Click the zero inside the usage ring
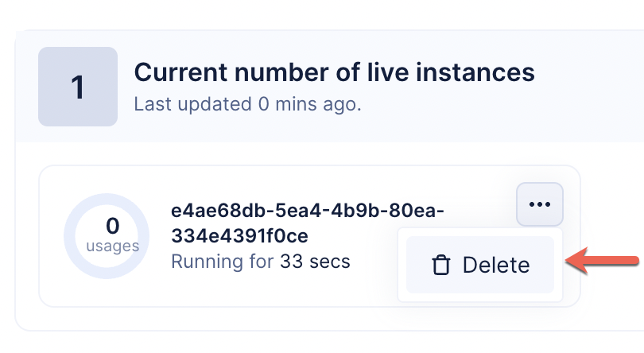The height and width of the screenshot is (353, 644). [x=112, y=227]
